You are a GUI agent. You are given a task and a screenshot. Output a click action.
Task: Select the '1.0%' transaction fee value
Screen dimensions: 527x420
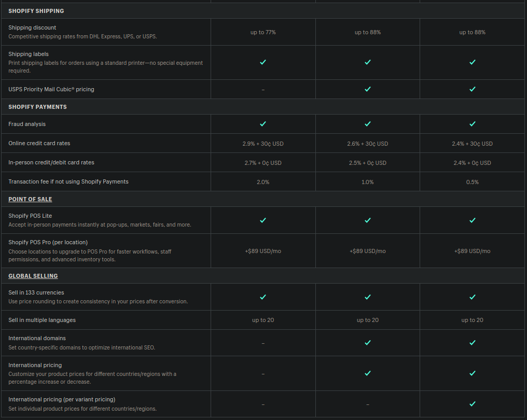pyautogui.click(x=368, y=182)
